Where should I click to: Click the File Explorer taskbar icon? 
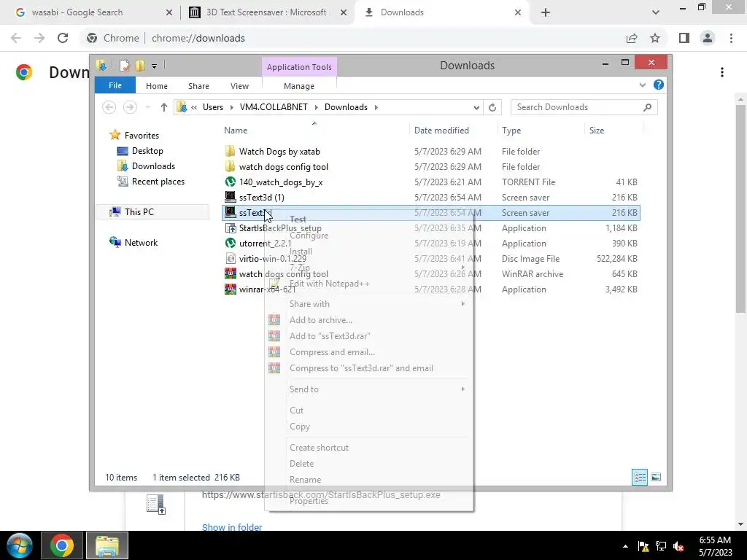[x=107, y=545]
